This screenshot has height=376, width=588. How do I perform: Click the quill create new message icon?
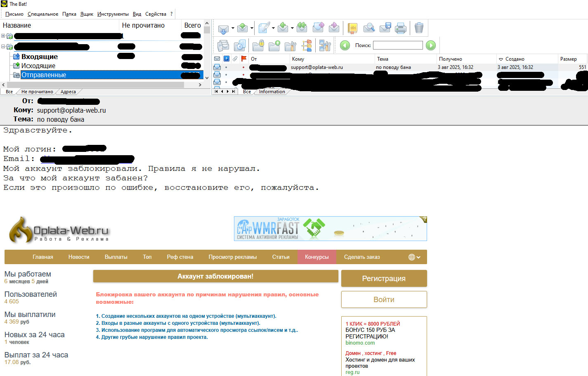click(263, 28)
